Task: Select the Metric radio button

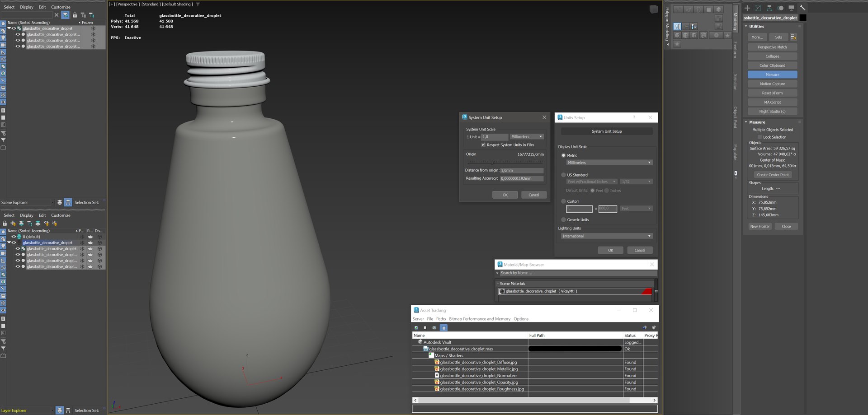Action: point(563,155)
